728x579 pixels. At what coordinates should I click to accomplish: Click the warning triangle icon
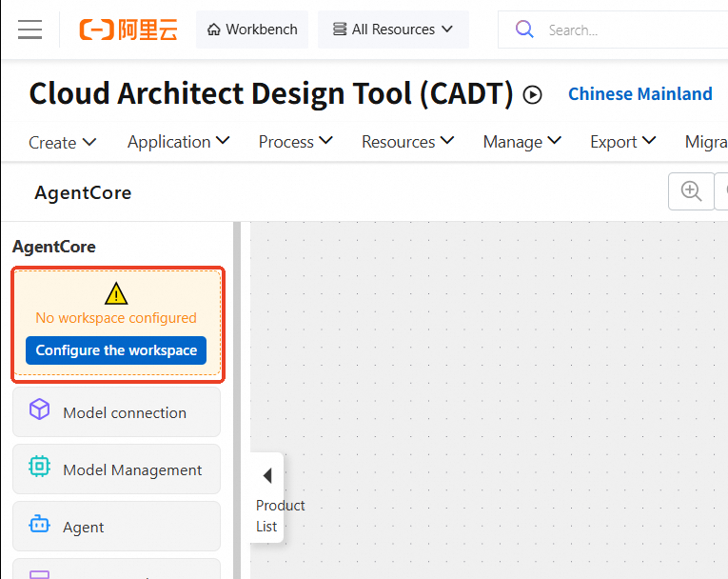pos(116,293)
